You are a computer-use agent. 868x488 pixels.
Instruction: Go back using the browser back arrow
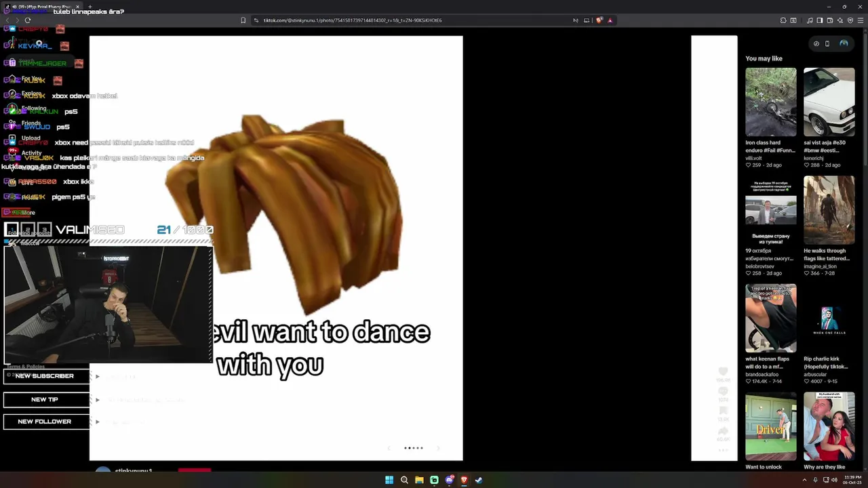7,20
